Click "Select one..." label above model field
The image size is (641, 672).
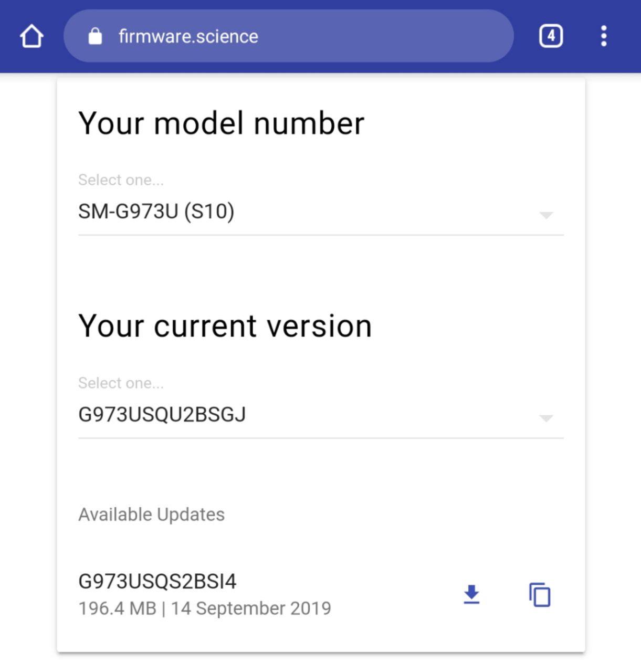[121, 180]
